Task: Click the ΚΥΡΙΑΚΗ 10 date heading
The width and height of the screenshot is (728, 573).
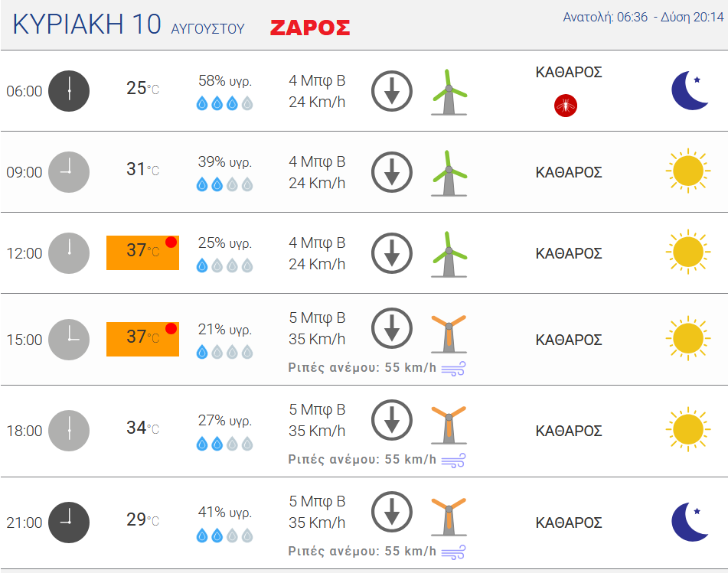Action: [87, 24]
